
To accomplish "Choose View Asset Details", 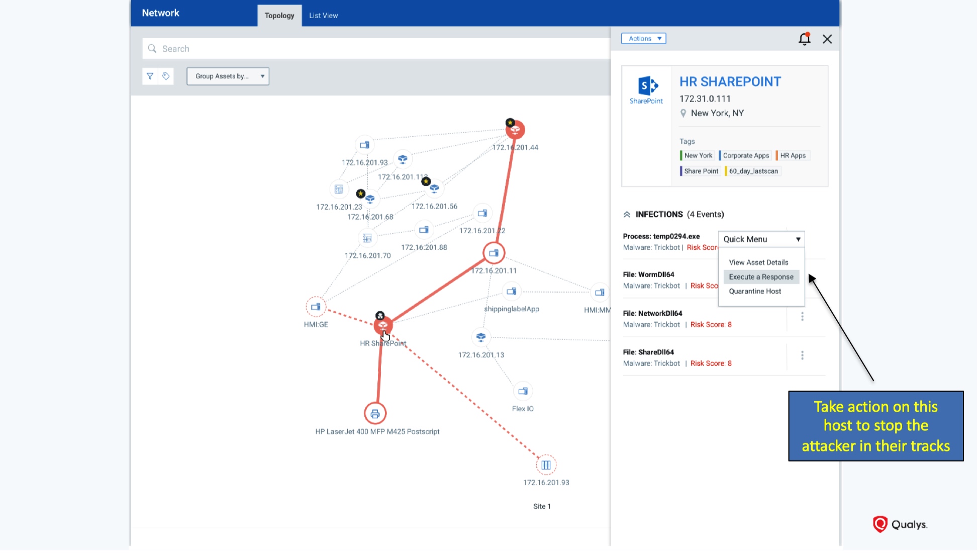I will tap(758, 262).
